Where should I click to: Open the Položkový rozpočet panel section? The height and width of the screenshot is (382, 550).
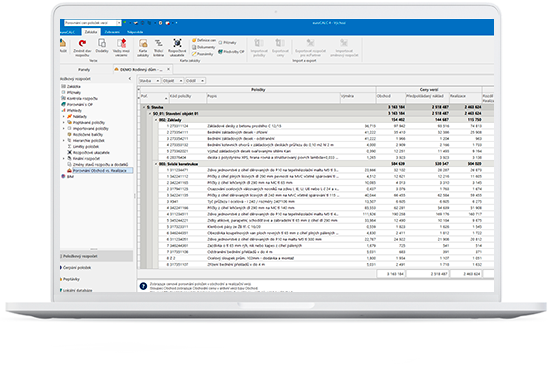pyautogui.click(x=96, y=256)
